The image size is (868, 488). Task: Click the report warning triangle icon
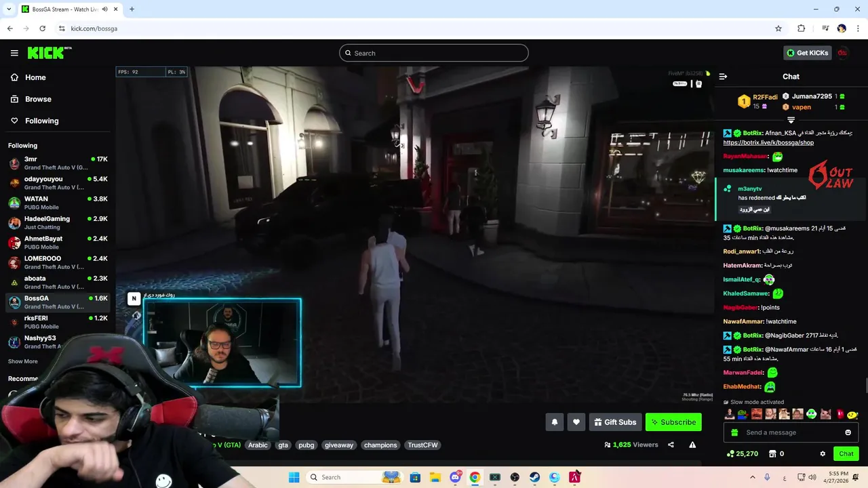click(692, 445)
